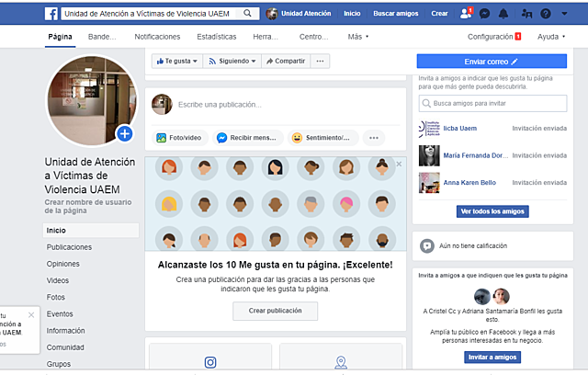This screenshot has width=588, height=375.
Task: Click the Facebook logo icon
Action: pos(51,14)
